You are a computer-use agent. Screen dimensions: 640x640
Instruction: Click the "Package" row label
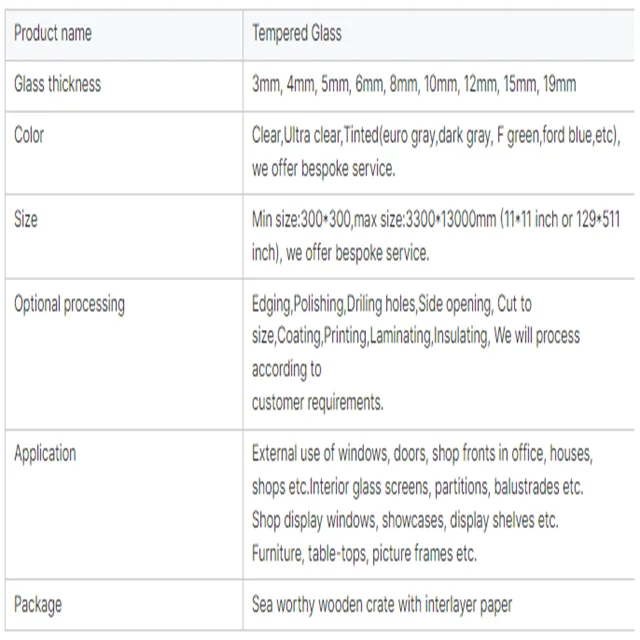[37, 604]
